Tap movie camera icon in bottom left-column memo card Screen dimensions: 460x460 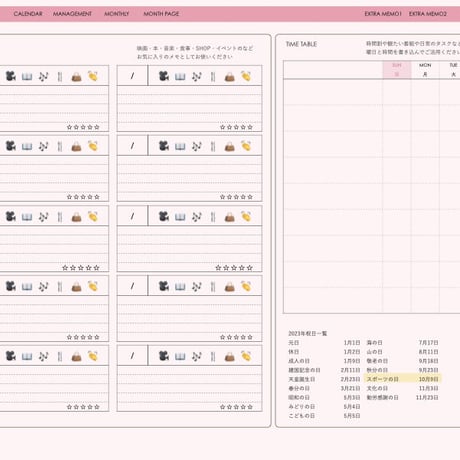coord(11,356)
